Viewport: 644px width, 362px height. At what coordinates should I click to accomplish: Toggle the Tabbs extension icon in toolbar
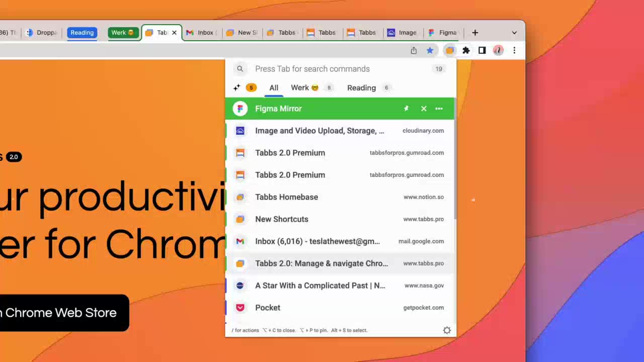tap(450, 50)
